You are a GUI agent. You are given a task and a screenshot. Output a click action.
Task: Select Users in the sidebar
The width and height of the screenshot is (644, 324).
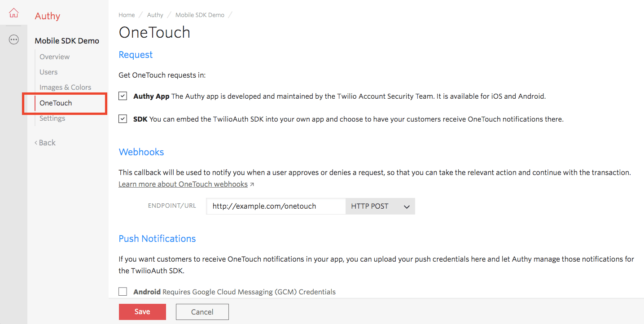(48, 72)
